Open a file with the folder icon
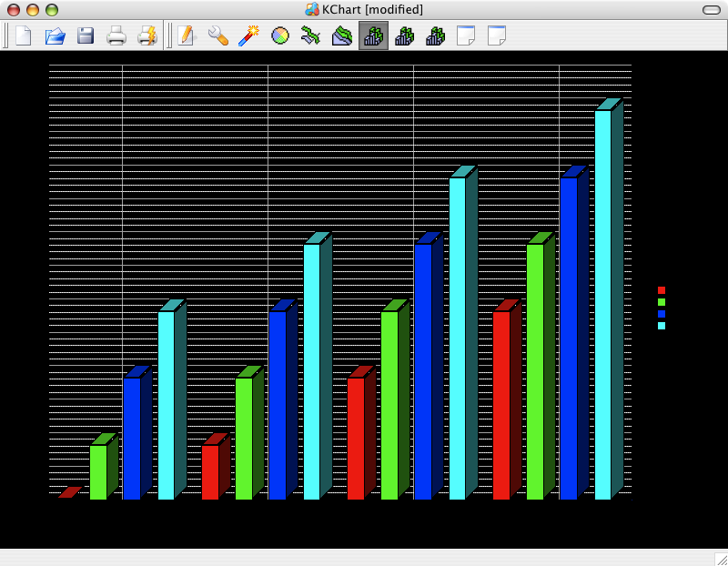 point(55,35)
